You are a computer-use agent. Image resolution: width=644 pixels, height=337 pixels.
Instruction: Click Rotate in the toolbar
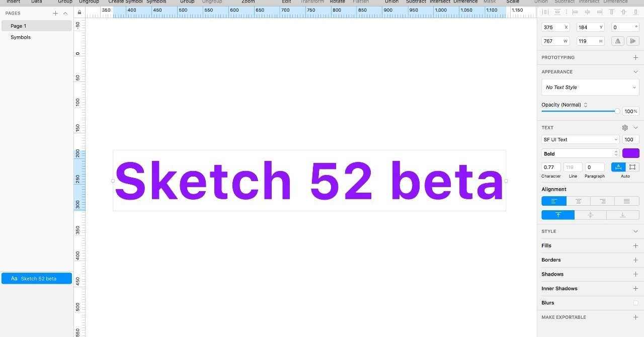coord(338,2)
